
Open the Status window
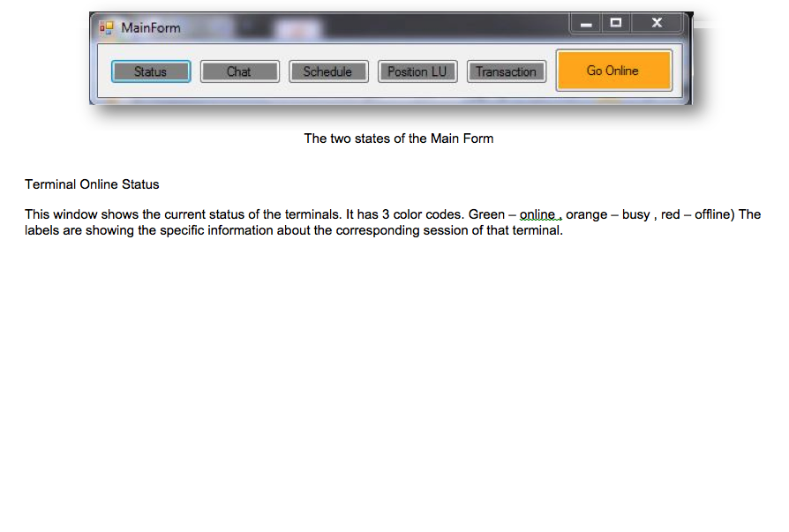pyautogui.click(x=151, y=71)
